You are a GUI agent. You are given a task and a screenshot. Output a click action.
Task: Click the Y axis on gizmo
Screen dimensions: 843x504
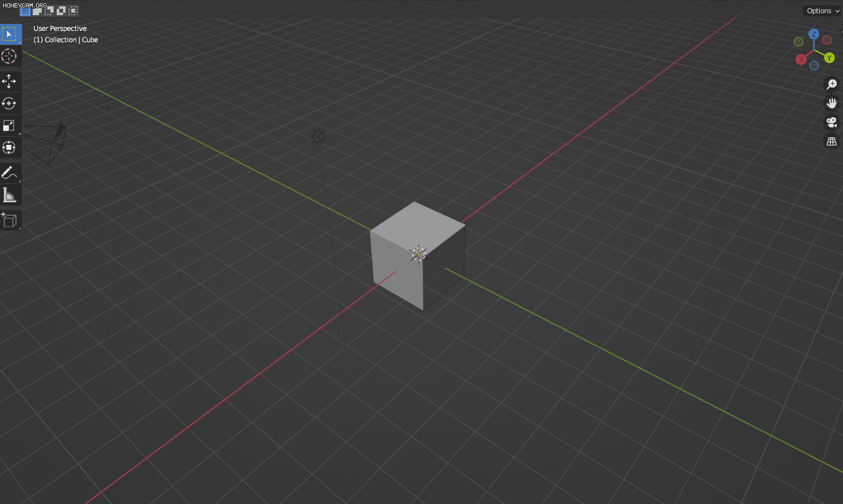coord(829,58)
